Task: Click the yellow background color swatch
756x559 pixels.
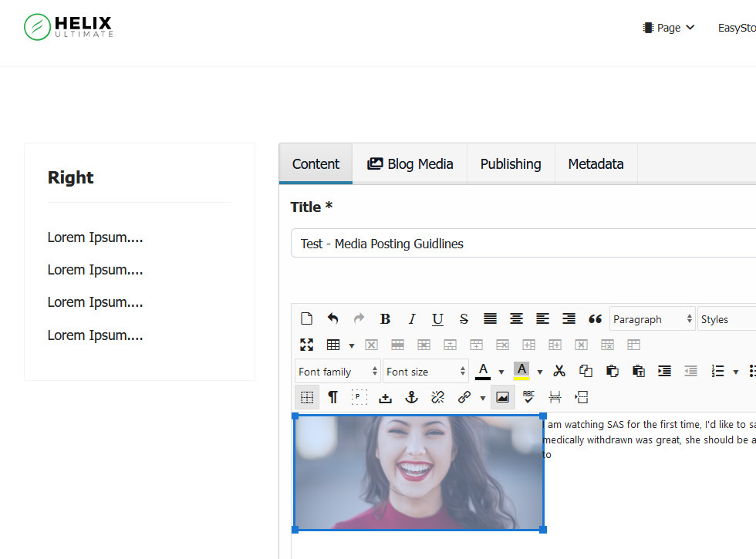Action: click(x=521, y=371)
